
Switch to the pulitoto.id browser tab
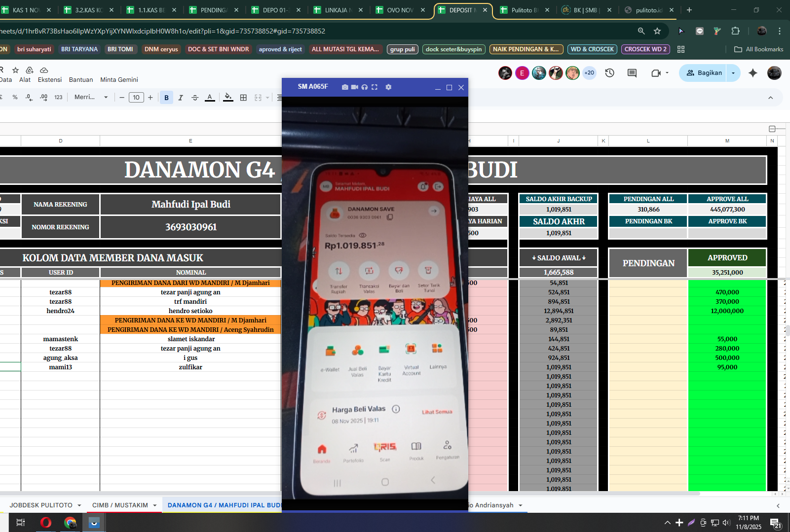pos(649,10)
